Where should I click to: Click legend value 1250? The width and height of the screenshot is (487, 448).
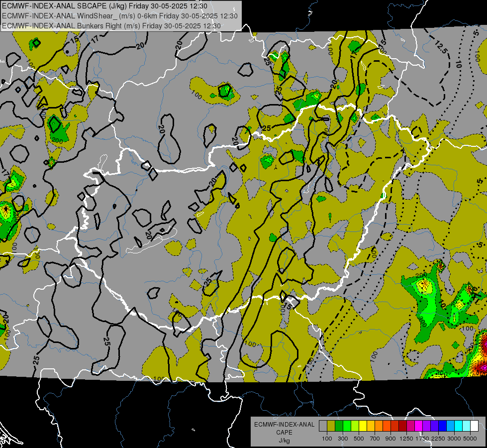coord(406,439)
